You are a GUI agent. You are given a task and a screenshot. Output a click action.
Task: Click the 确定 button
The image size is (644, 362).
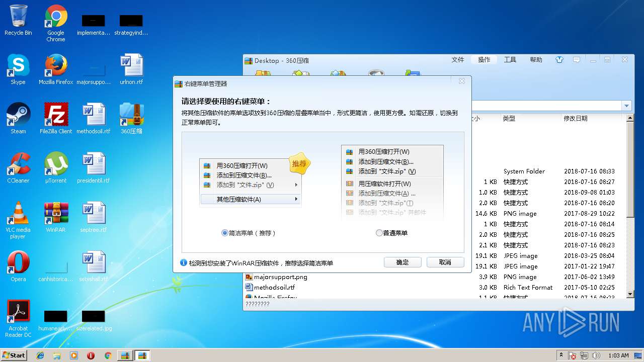[x=403, y=262]
